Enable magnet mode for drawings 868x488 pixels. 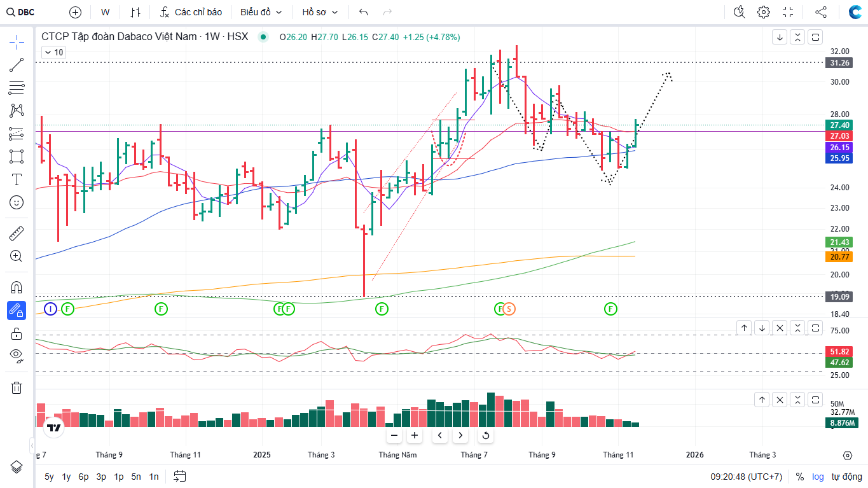(17, 288)
